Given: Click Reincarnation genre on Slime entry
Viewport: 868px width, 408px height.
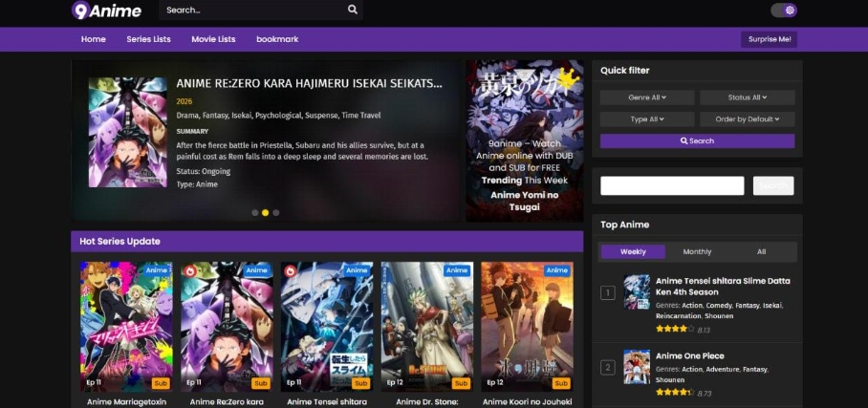Looking at the screenshot, I should pyautogui.click(x=679, y=316).
